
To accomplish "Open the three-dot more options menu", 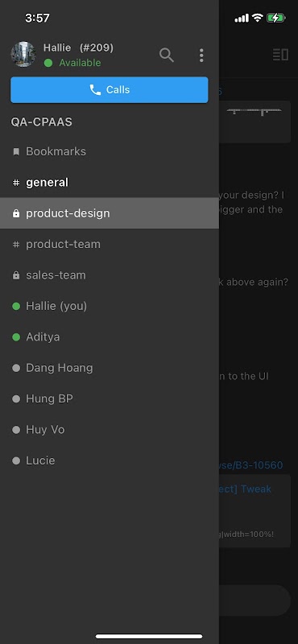I will (x=201, y=55).
